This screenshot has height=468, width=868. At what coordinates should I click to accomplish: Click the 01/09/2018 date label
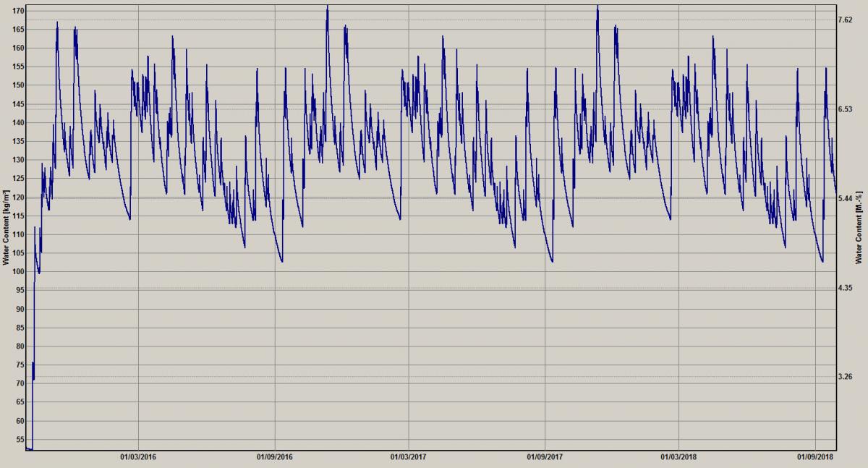tap(815, 456)
